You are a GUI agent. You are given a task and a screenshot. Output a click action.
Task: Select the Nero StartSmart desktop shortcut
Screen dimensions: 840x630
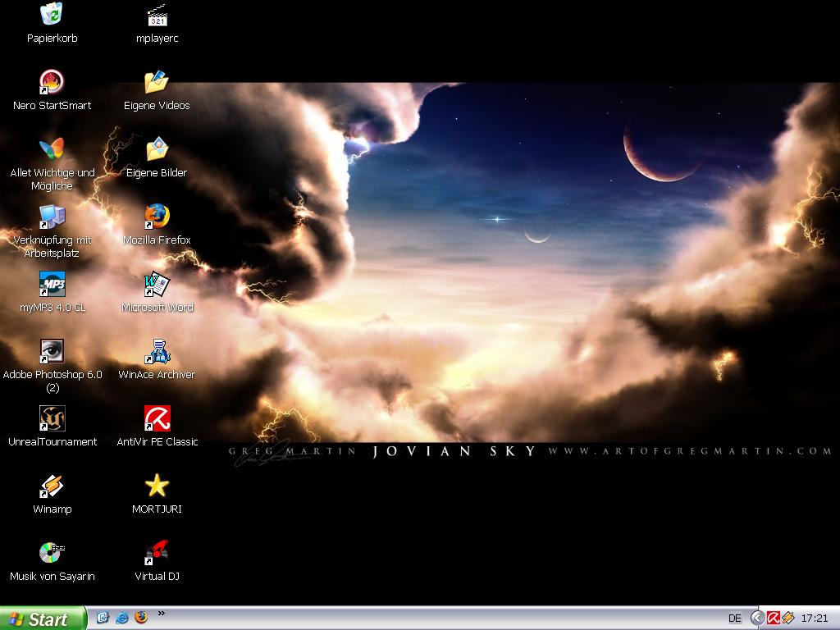52,82
